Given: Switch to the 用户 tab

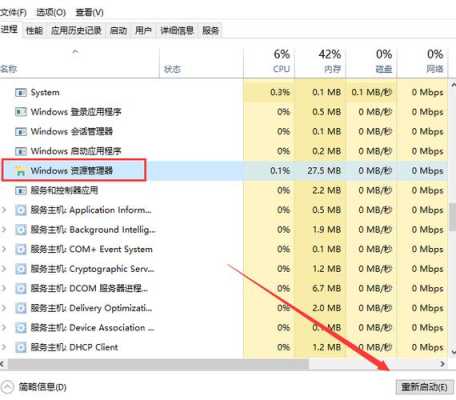Looking at the screenshot, I should click(x=143, y=31).
